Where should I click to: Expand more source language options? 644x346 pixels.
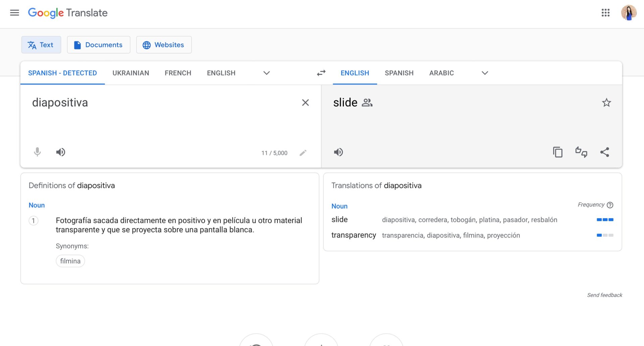[x=266, y=73]
